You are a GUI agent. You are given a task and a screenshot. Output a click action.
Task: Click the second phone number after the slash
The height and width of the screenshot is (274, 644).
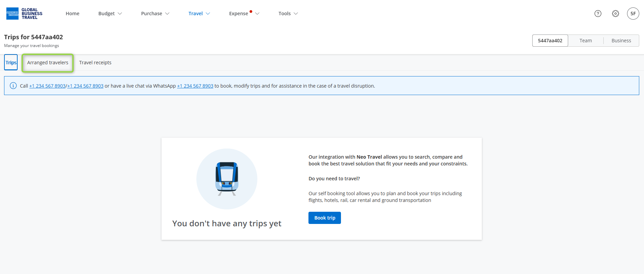(x=85, y=86)
